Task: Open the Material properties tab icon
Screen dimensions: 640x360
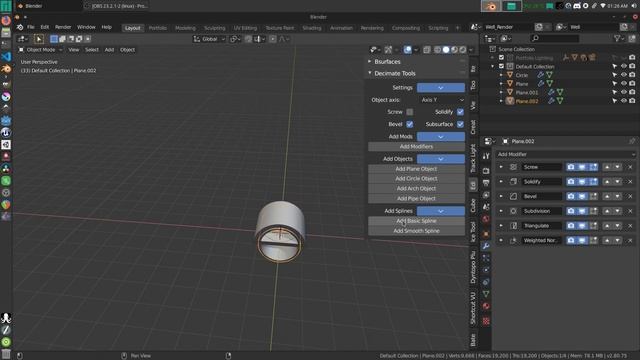Action: click(486, 306)
